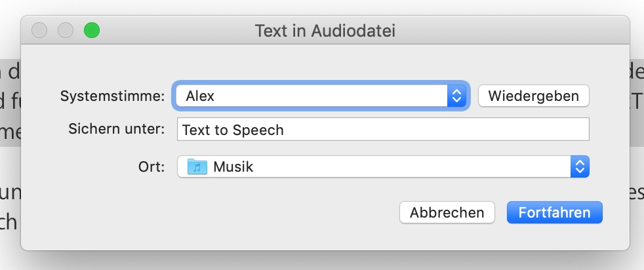Click the 'Ort:' label
Image resolution: width=644 pixels, height=270 pixels.
(x=153, y=166)
